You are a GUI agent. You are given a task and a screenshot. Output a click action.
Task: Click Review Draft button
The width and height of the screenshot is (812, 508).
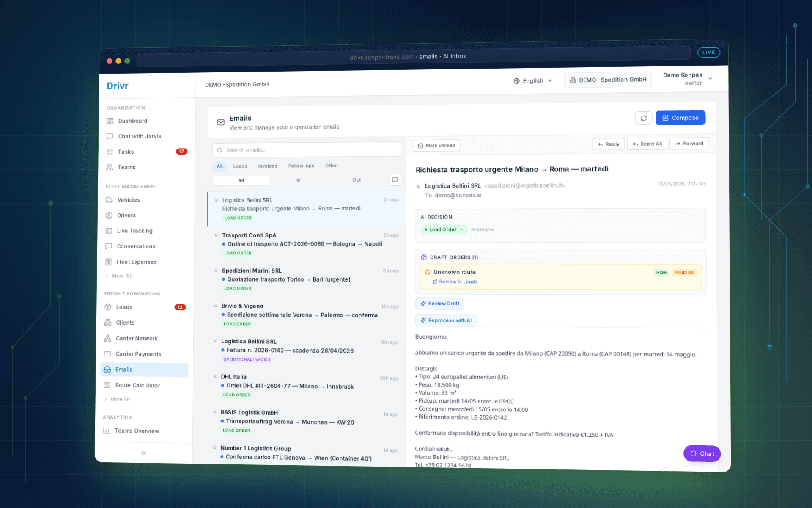tap(440, 304)
